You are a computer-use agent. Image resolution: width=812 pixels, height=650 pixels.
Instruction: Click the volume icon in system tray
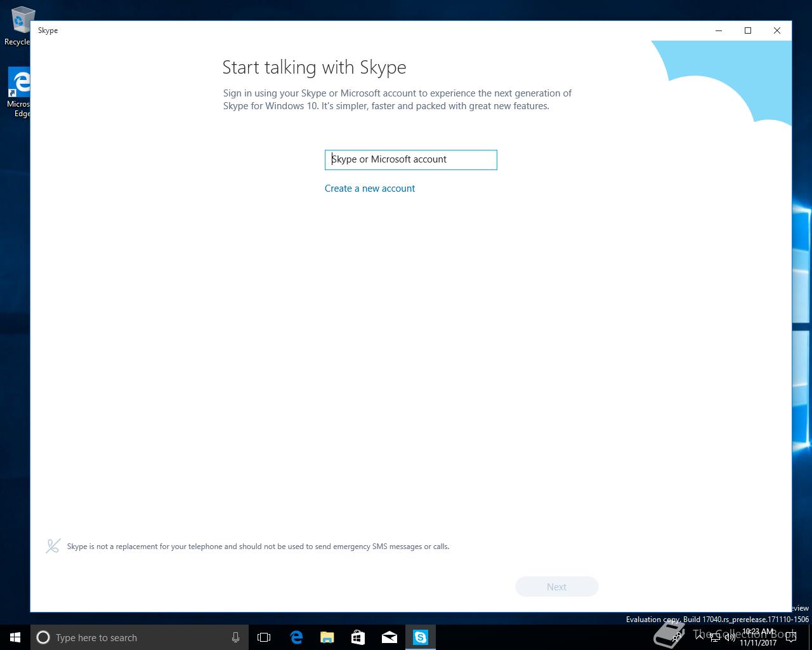(730, 637)
